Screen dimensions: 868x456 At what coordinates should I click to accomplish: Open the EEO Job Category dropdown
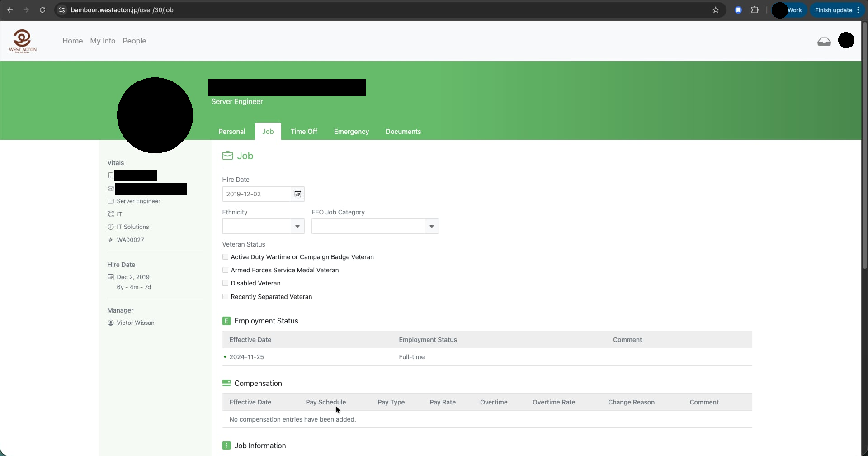(x=431, y=226)
